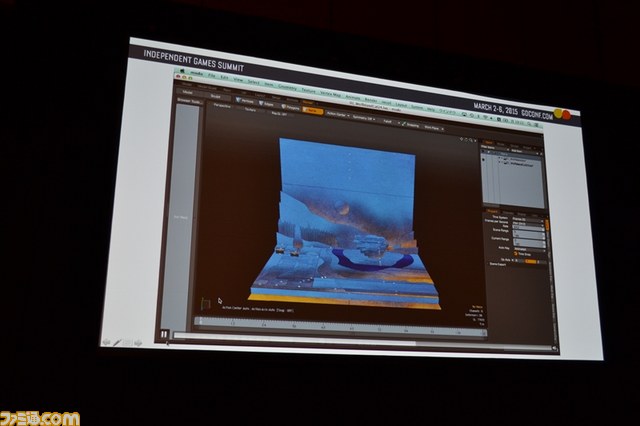Click the Perspective viewport label

tap(222, 106)
